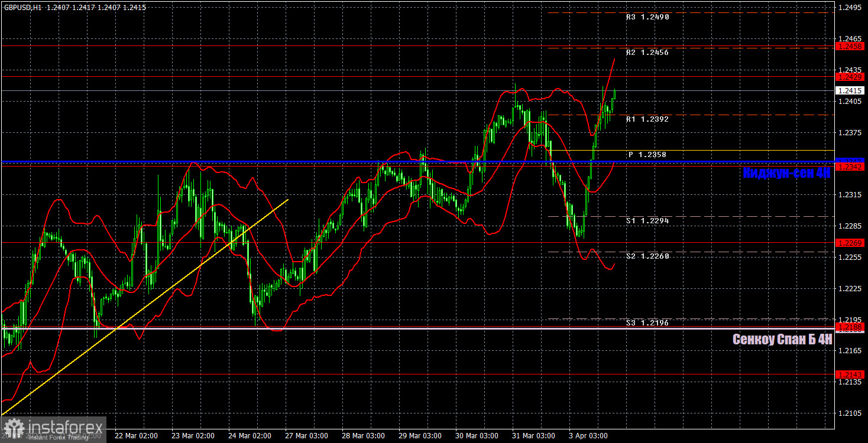Click the 1.2105 price axis value
868x443 pixels.
click(849, 413)
